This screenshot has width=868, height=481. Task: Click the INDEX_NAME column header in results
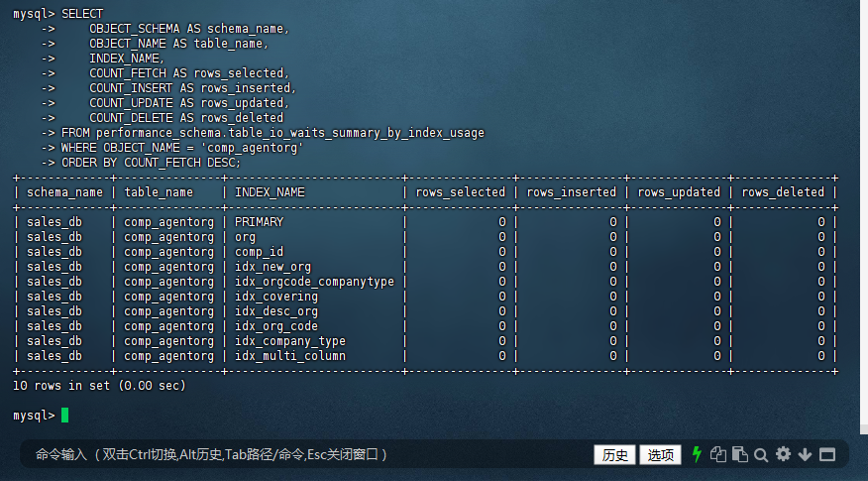270,192
